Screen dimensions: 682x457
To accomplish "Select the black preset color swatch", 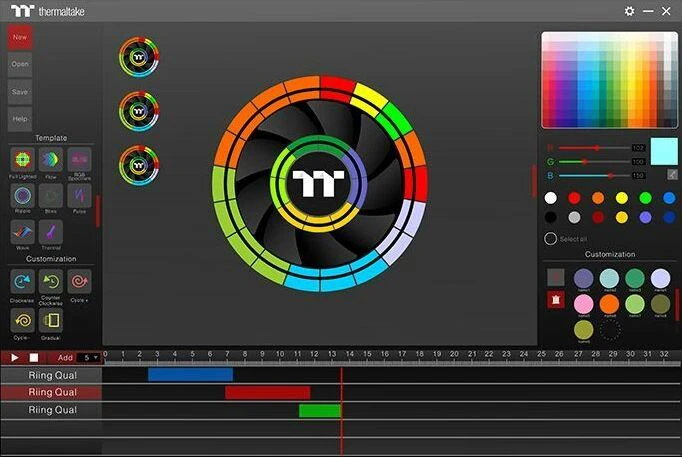I will click(x=550, y=217).
